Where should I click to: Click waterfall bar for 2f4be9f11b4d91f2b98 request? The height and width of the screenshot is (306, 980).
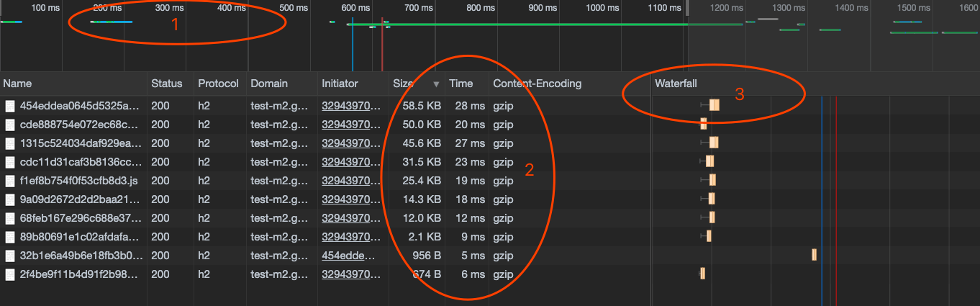click(702, 274)
